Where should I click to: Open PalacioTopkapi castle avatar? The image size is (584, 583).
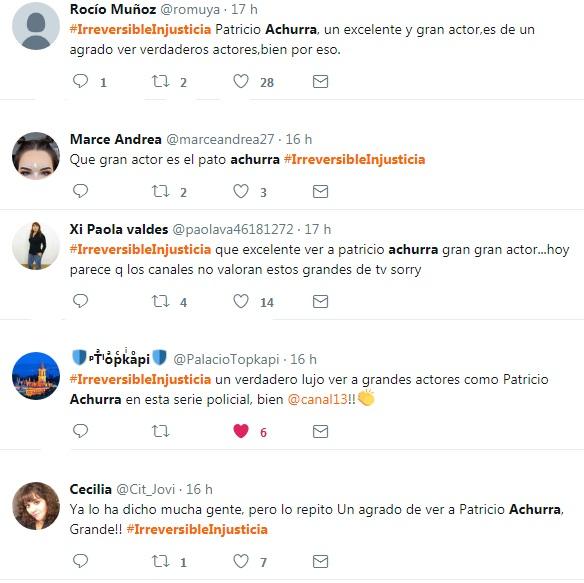[x=36, y=376]
